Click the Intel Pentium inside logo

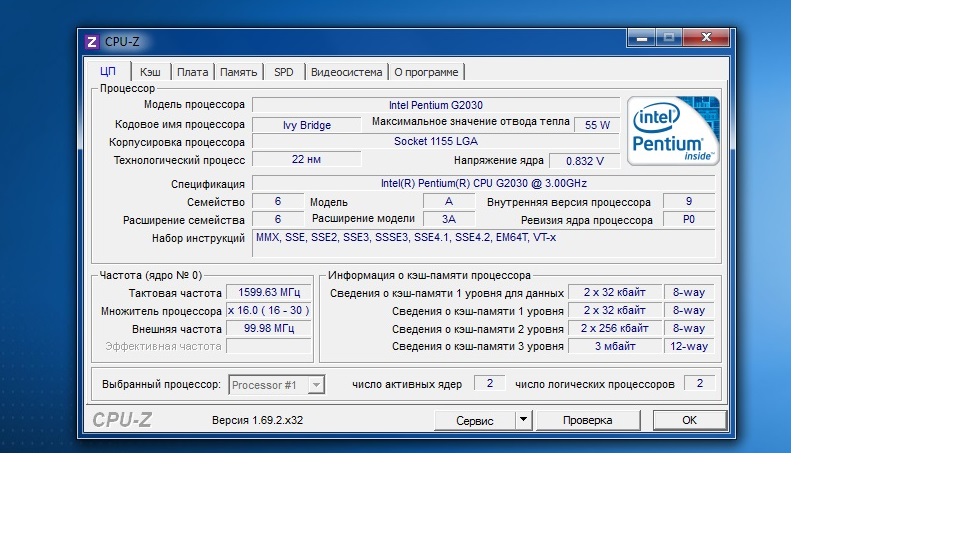pos(673,131)
